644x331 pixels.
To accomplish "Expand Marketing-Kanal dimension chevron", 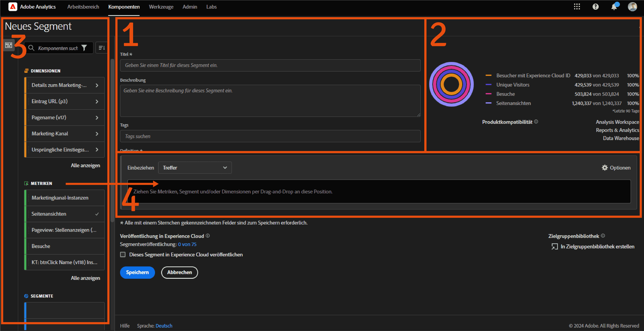I will (x=97, y=134).
